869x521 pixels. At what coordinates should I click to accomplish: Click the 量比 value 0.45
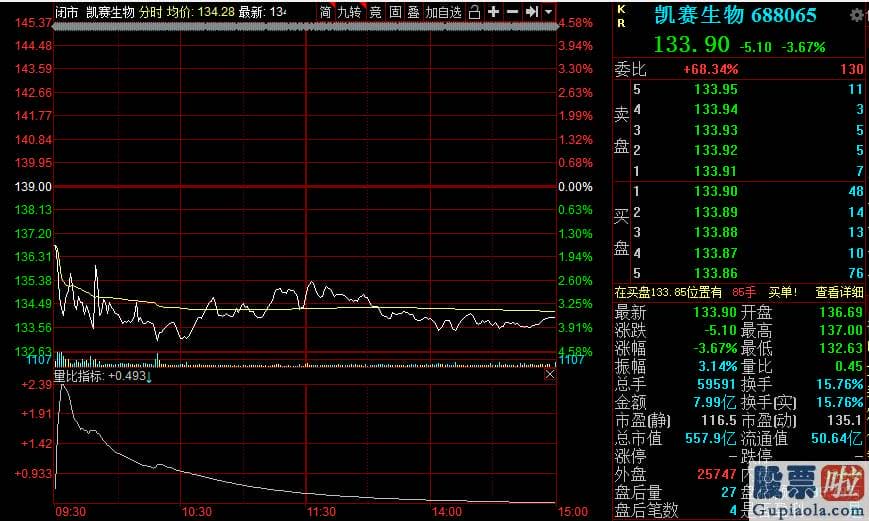point(849,366)
